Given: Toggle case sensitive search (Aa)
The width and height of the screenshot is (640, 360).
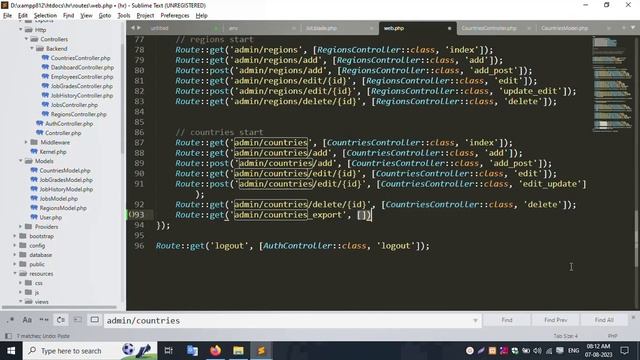Looking at the screenshot, I should click(x=27, y=320).
